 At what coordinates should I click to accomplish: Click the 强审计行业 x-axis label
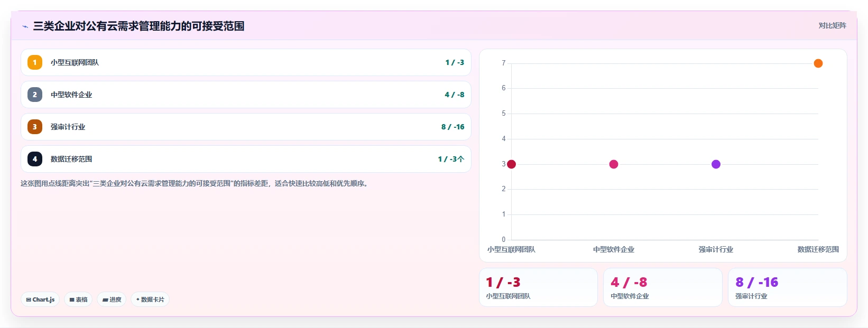pos(716,249)
